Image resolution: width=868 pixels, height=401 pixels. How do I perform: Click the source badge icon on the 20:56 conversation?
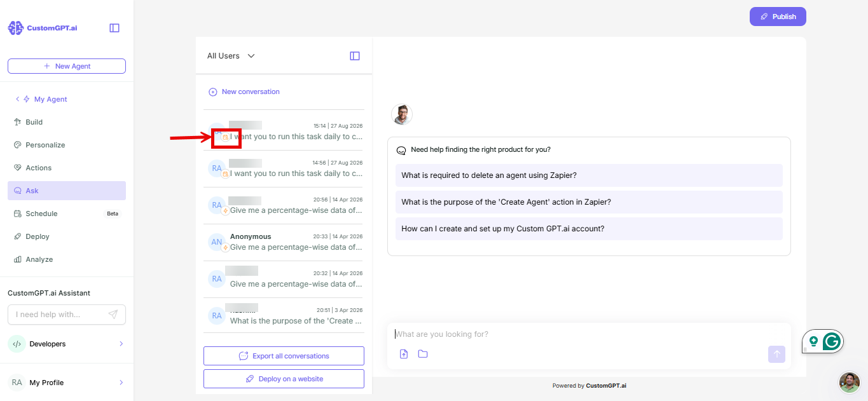coord(225,211)
